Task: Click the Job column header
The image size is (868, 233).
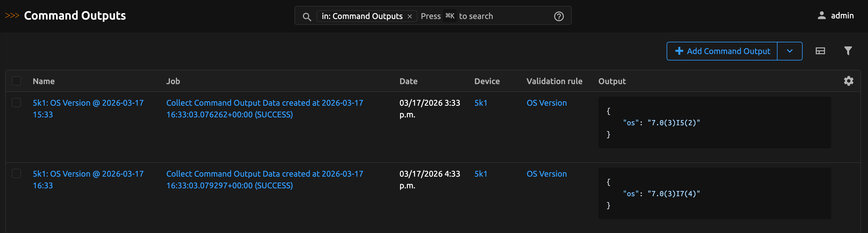Action: (x=173, y=81)
